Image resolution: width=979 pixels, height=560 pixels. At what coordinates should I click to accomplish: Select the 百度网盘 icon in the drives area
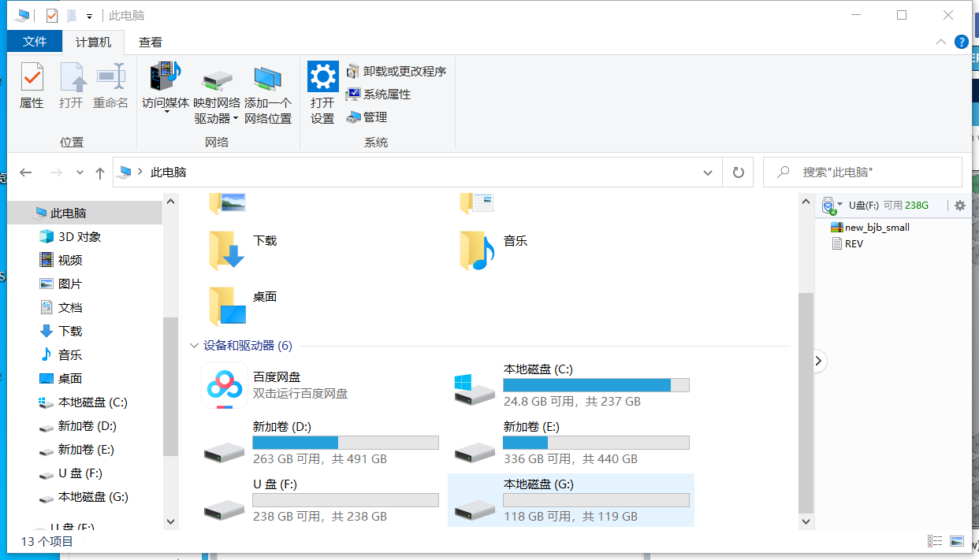point(224,385)
